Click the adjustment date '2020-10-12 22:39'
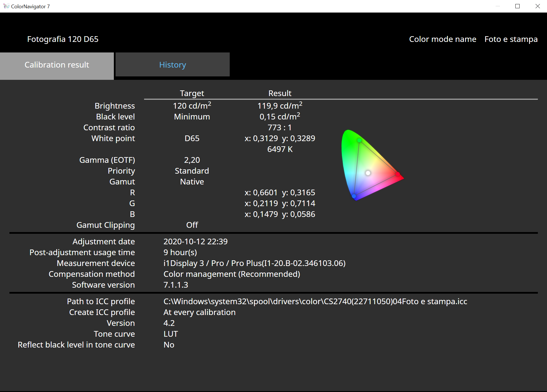The width and height of the screenshot is (547, 392). point(195,241)
